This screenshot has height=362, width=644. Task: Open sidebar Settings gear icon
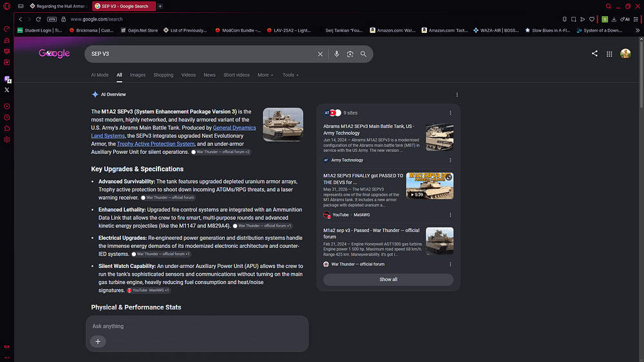coord(7,140)
